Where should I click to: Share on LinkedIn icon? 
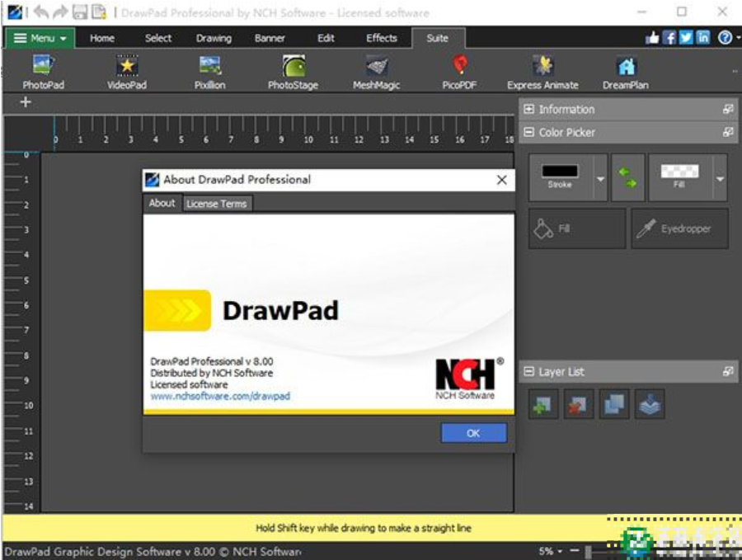click(x=702, y=38)
